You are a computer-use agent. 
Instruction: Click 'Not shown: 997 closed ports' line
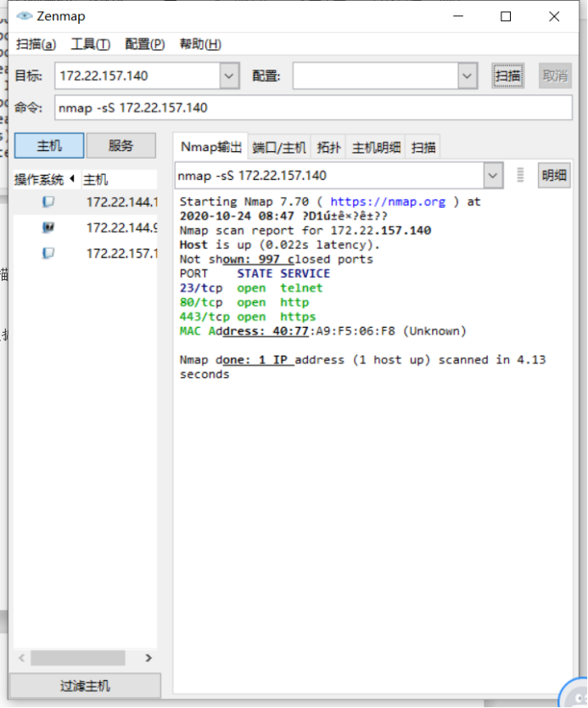(276, 259)
